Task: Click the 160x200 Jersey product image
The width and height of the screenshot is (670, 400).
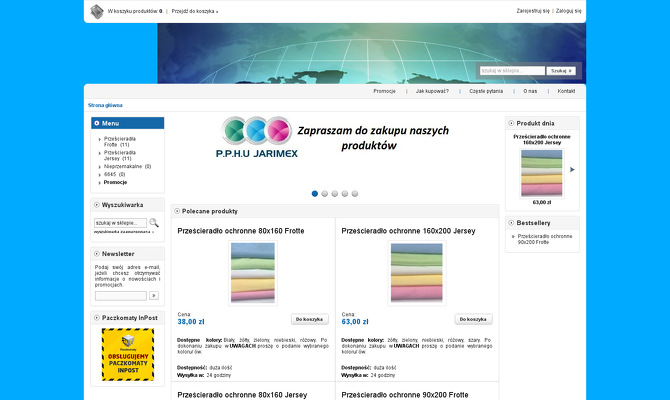Action: point(417,273)
